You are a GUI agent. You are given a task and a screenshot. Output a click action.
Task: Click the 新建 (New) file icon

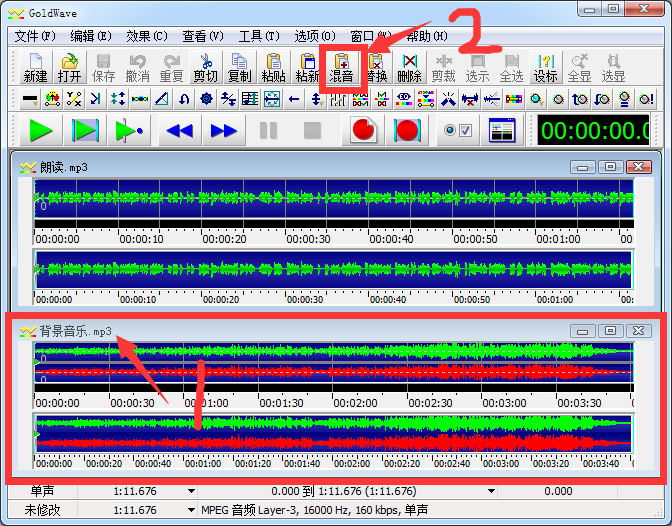click(35, 67)
